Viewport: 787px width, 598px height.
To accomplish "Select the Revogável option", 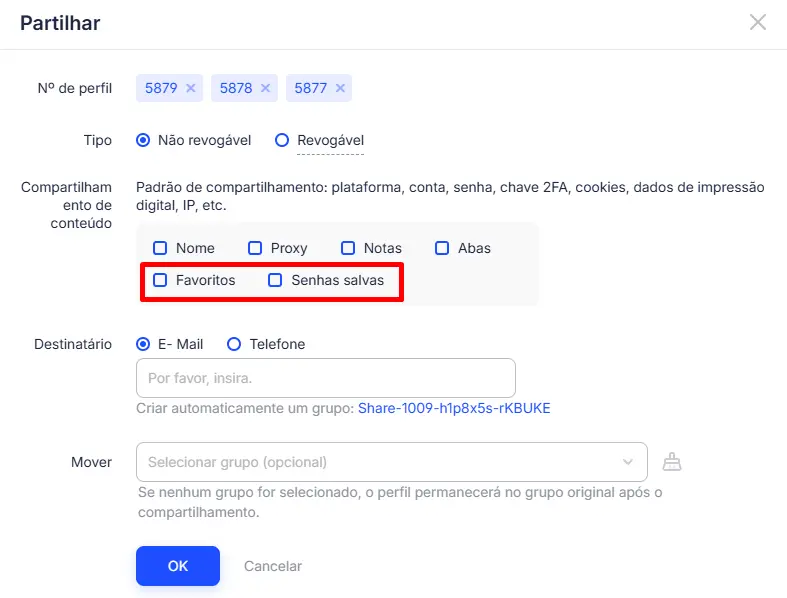I will [282, 140].
